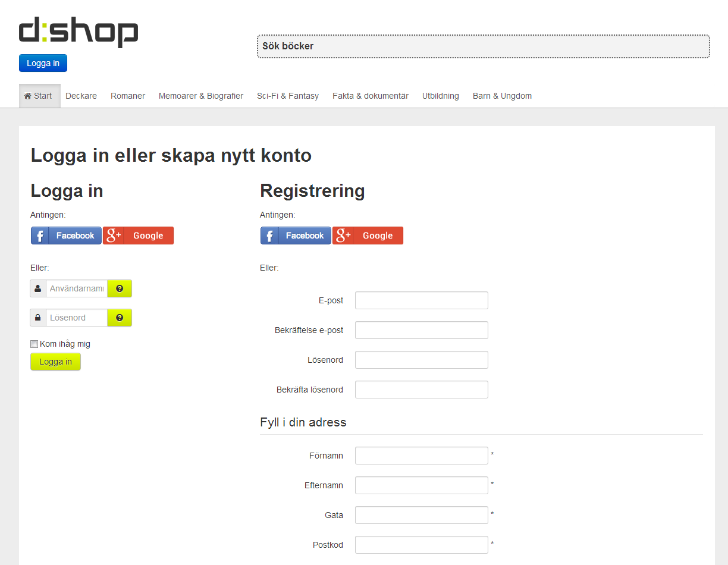Go to Sci-Fi & Fantasy category
This screenshot has width=728, height=565.
[x=288, y=96]
